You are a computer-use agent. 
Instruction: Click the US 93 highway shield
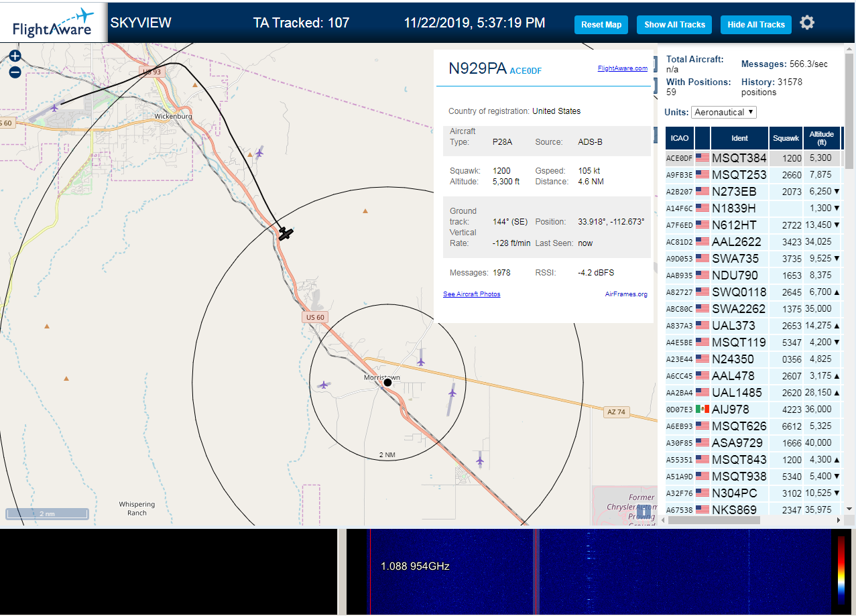click(x=152, y=71)
